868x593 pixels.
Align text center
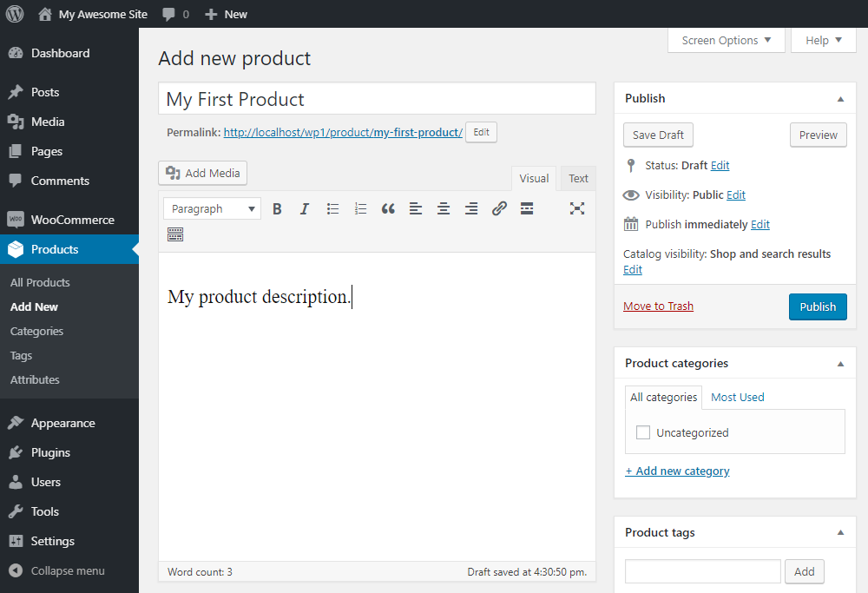click(444, 208)
